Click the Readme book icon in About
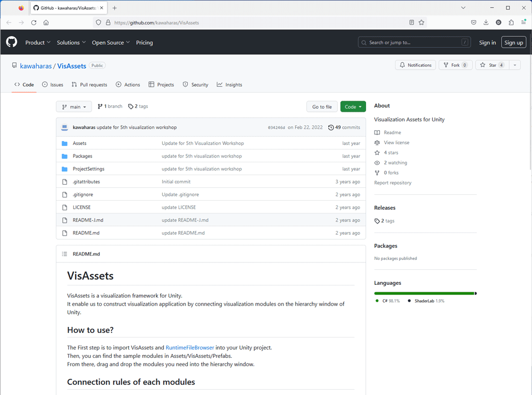532x395 pixels. click(x=377, y=133)
